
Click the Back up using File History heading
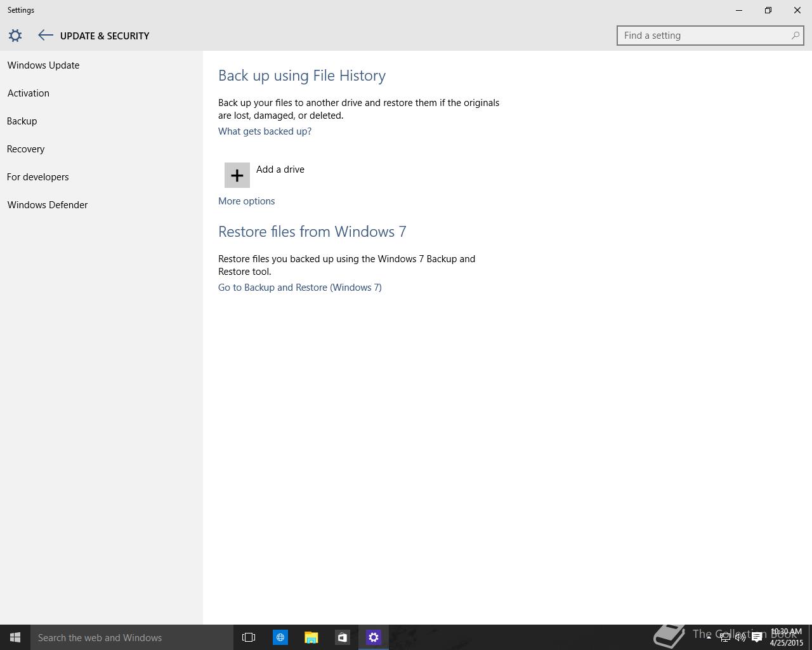coord(302,76)
